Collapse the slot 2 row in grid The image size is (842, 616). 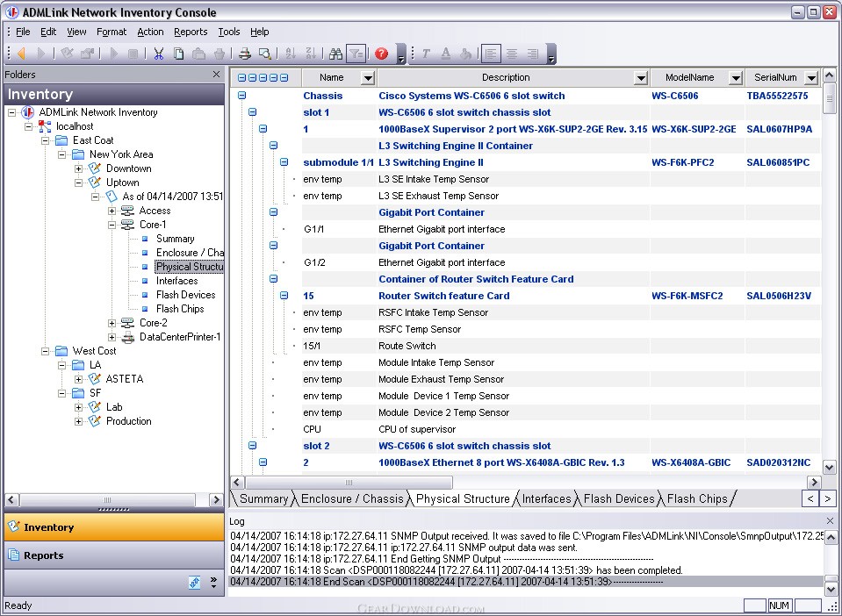[252, 446]
